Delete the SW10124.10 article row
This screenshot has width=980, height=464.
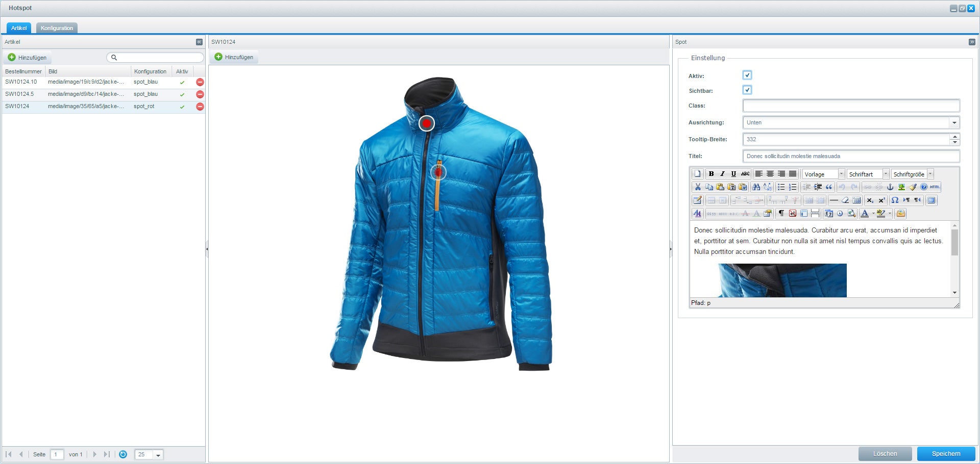pyautogui.click(x=200, y=82)
